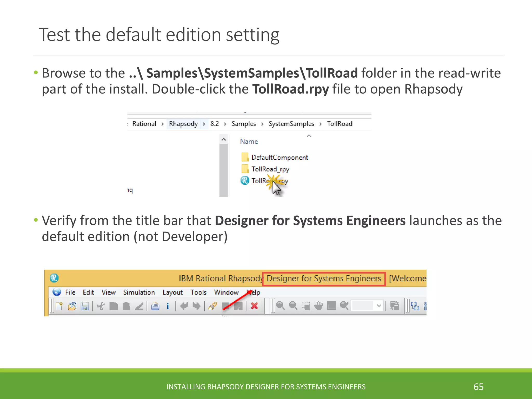532x399 pixels.
Task: Click the Undo zoom magnifier icon
Action: [344, 305]
